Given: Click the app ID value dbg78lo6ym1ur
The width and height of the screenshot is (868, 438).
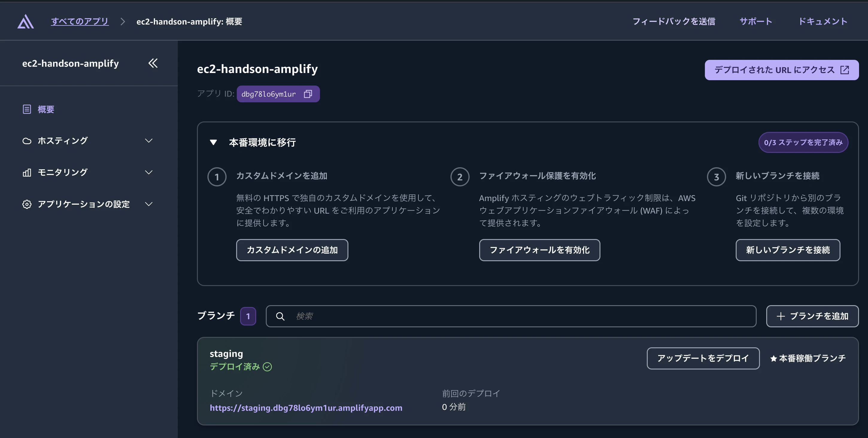Looking at the screenshot, I should click(268, 94).
